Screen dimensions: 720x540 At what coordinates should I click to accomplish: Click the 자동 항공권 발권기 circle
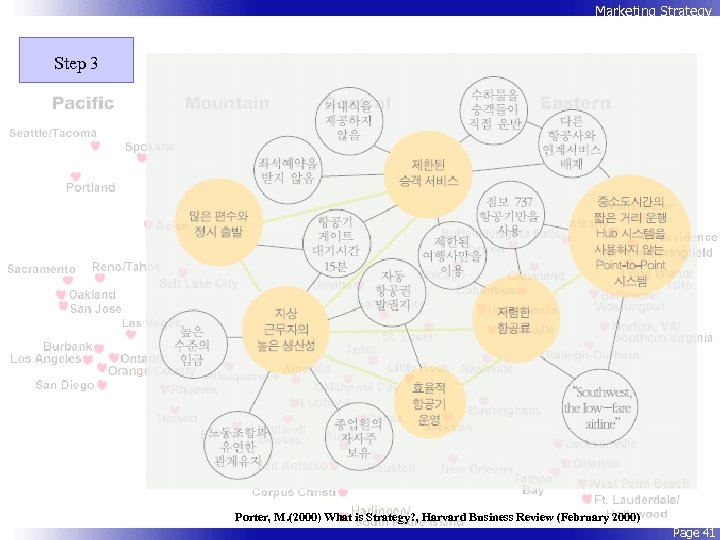tap(392, 292)
